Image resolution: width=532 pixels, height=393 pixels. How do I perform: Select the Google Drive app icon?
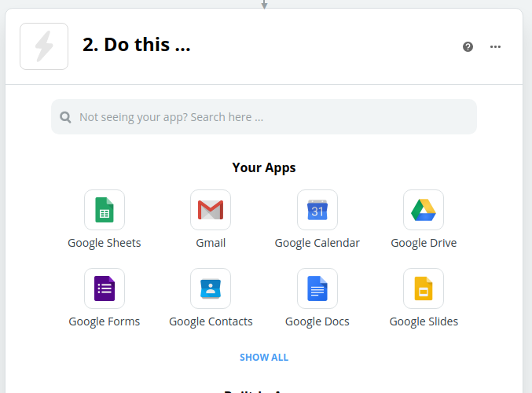coord(424,210)
